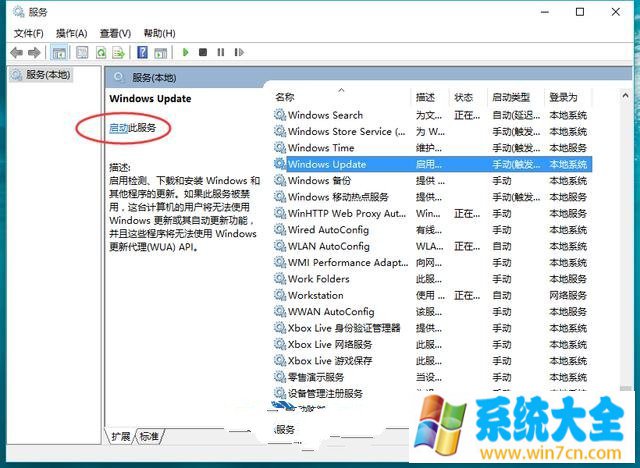Switch to the 扩展 tab
The width and height of the screenshot is (640, 468).
point(121,437)
